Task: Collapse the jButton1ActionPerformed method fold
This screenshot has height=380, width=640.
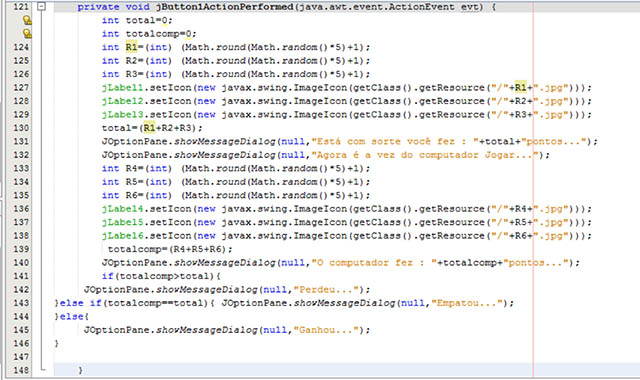Action: point(41,7)
